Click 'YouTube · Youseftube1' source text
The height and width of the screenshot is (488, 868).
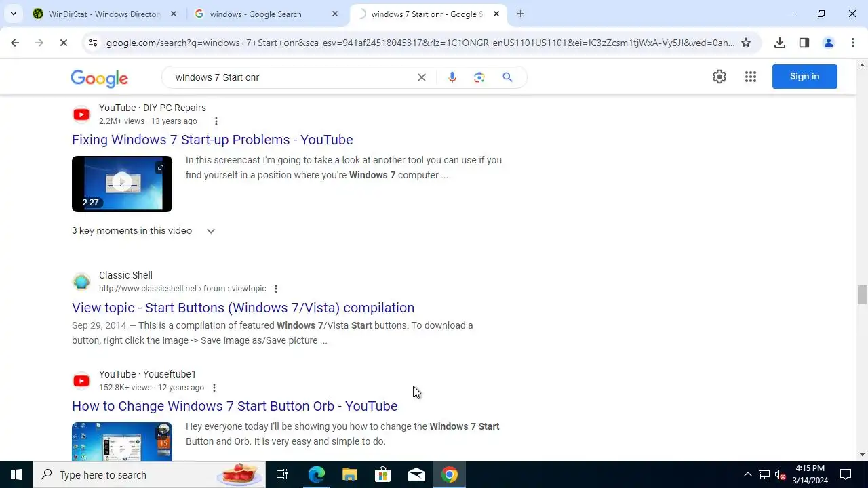147,374
